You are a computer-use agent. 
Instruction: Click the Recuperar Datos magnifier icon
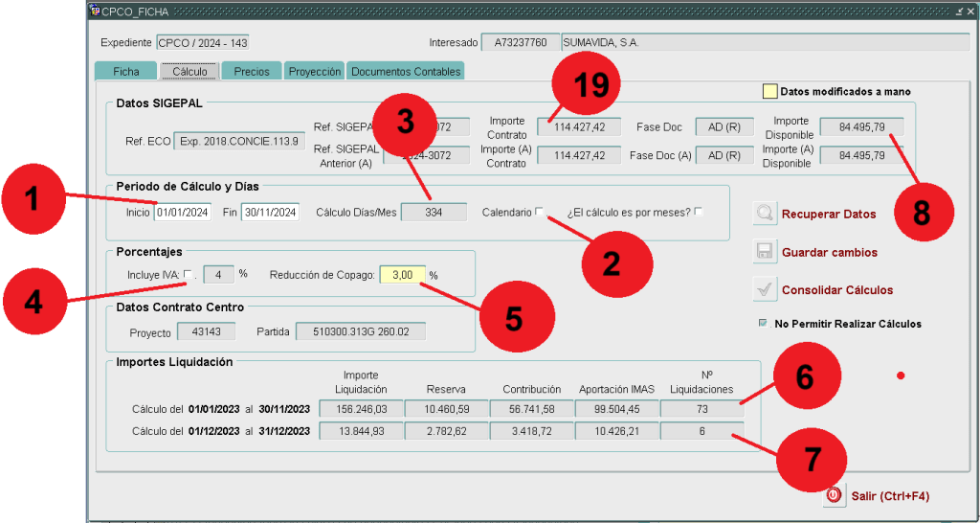[765, 214]
